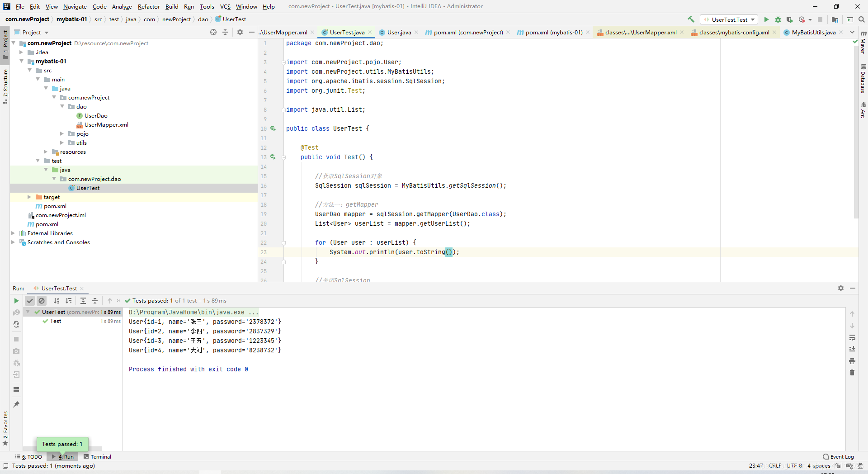Open Structure side panel
Image resolution: width=868 pixels, height=474 pixels.
5,86
